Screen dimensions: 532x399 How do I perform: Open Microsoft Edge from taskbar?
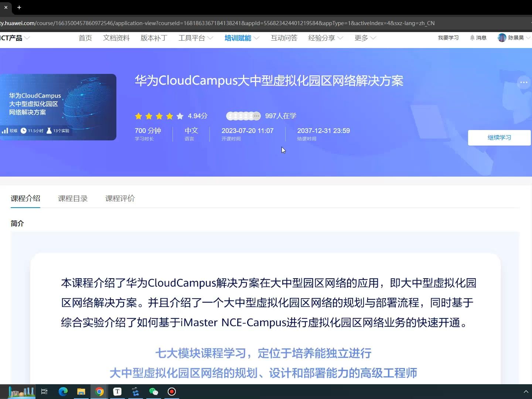coord(63,392)
